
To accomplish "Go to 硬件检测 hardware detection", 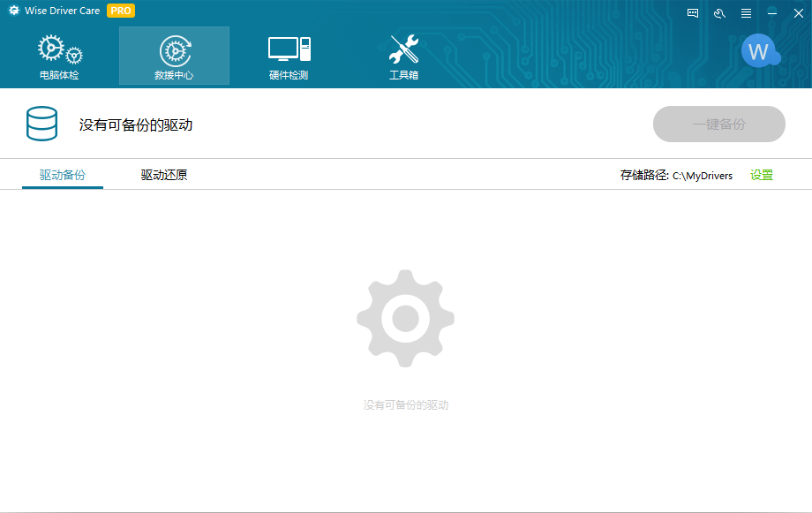I will [x=289, y=57].
